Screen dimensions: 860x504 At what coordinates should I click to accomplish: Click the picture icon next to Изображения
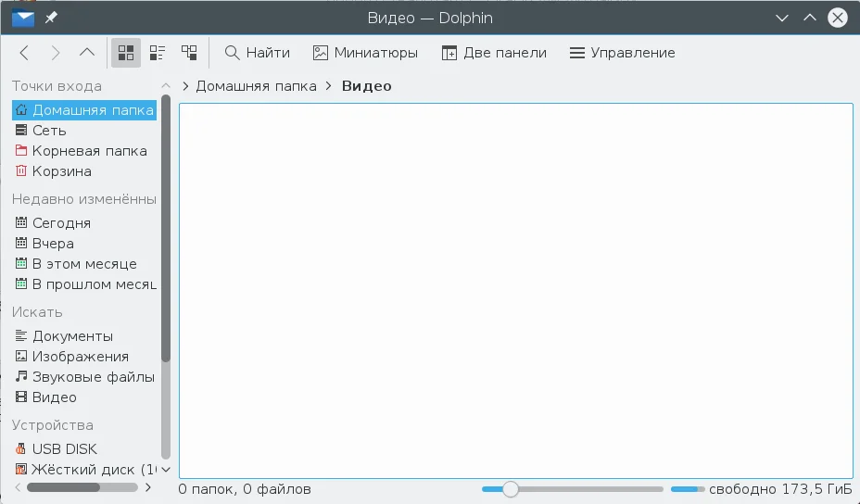coord(20,356)
